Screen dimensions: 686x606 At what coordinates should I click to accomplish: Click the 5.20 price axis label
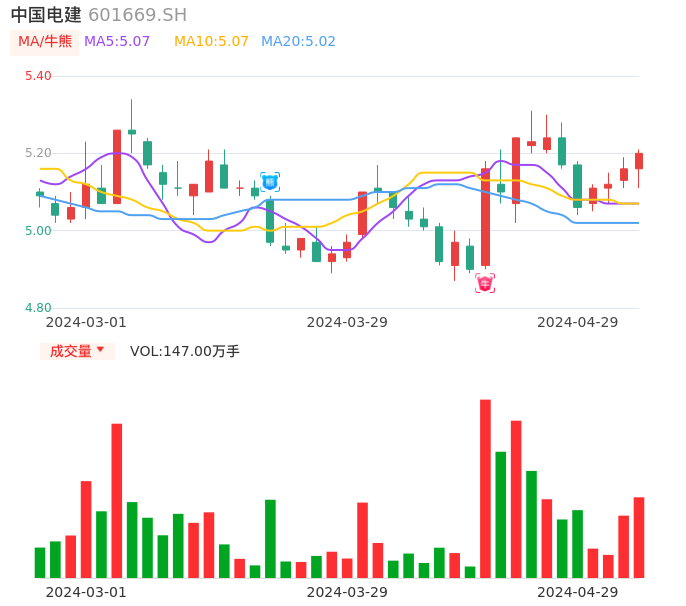tap(38, 153)
